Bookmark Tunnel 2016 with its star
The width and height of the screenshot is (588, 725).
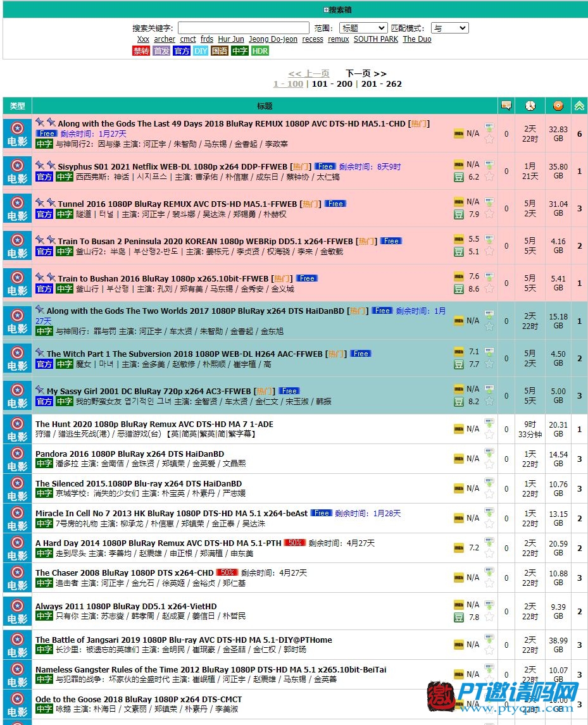pos(489,214)
